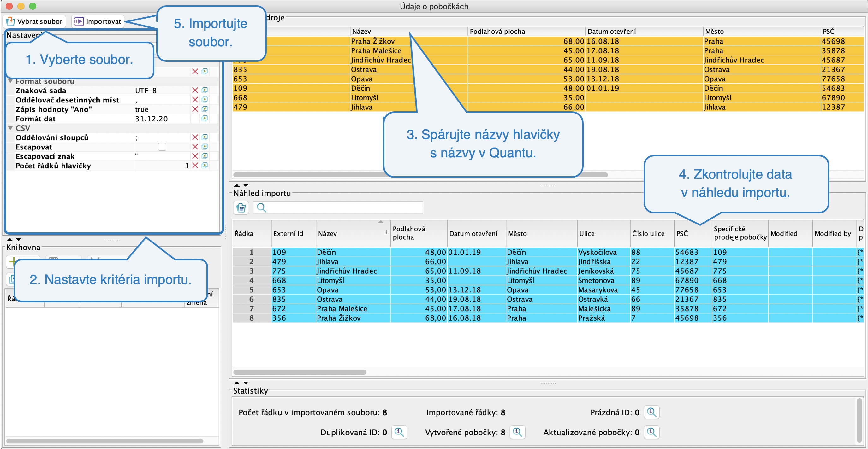The width and height of the screenshot is (868, 449).
Task: Sort preview by Ulice column header
Action: [x=603, y=233]
